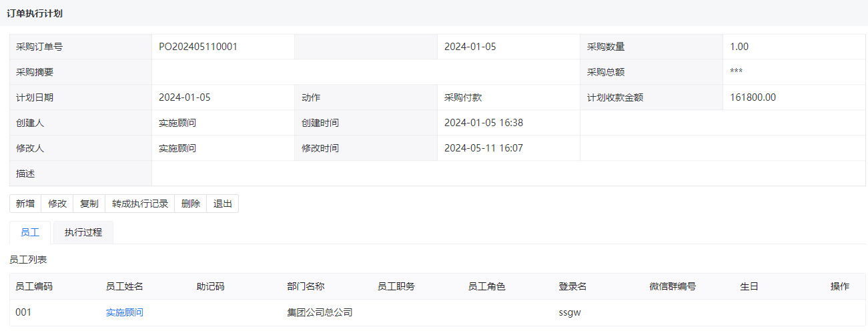The width and height of the screenshot is (868, 333).
Task: Sort by the 员工编码 column header
Action: point(34,286)
